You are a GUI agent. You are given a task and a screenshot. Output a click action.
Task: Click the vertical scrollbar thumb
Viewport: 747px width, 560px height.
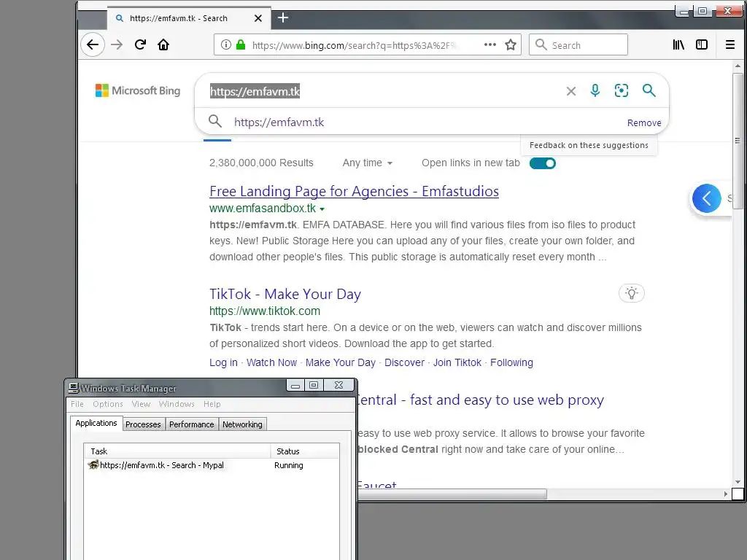[738, 141]
